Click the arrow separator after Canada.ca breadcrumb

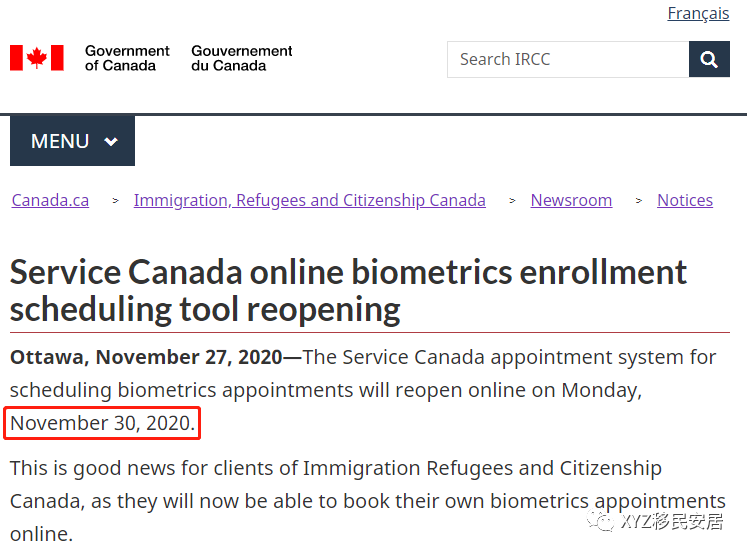(x=115, y=201)
